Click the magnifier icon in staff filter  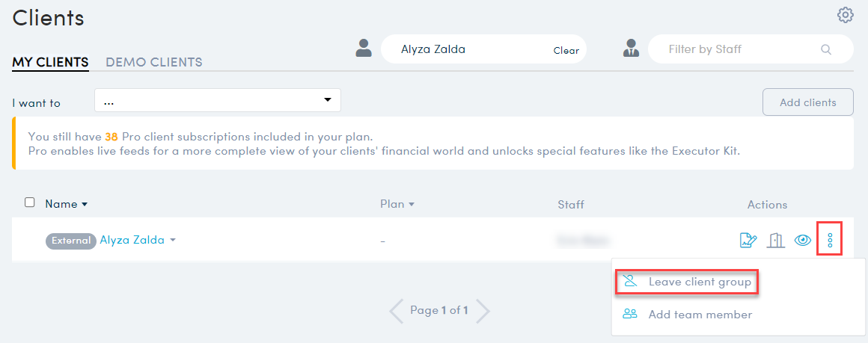826,49
